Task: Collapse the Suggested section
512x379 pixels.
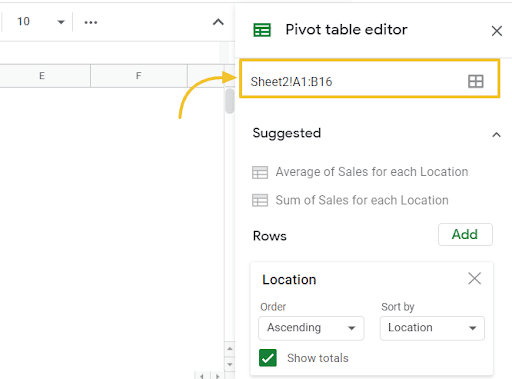Action: (x=496, y=135)
